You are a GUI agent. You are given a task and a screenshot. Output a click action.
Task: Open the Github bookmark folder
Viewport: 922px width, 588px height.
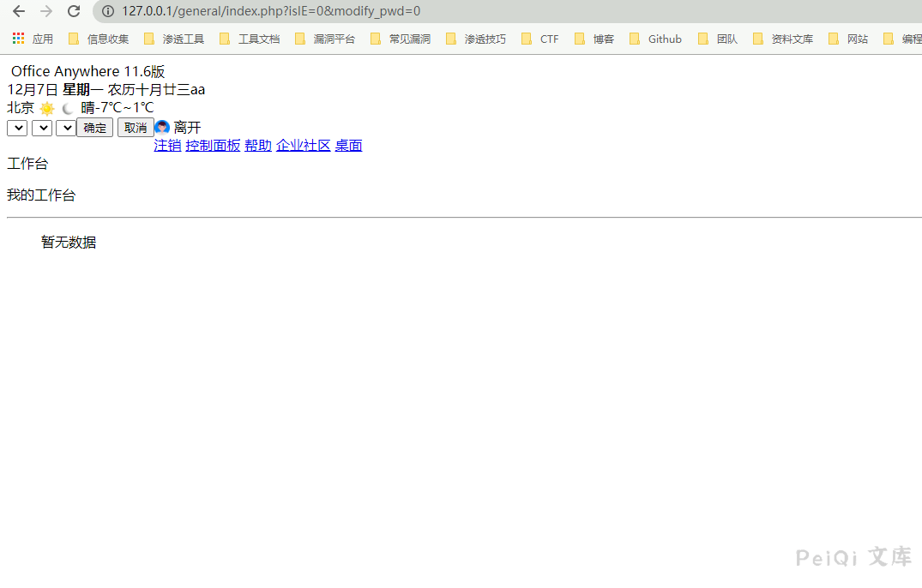656,39
